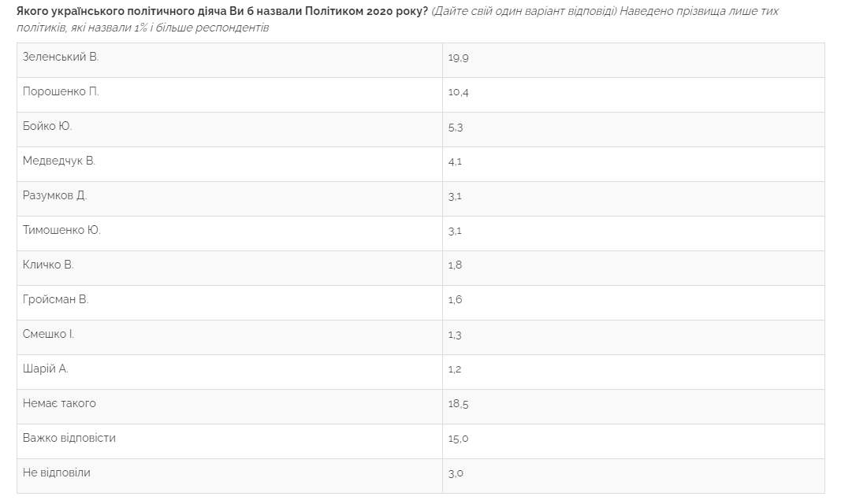Click the Порошенко П. row label

61,92
